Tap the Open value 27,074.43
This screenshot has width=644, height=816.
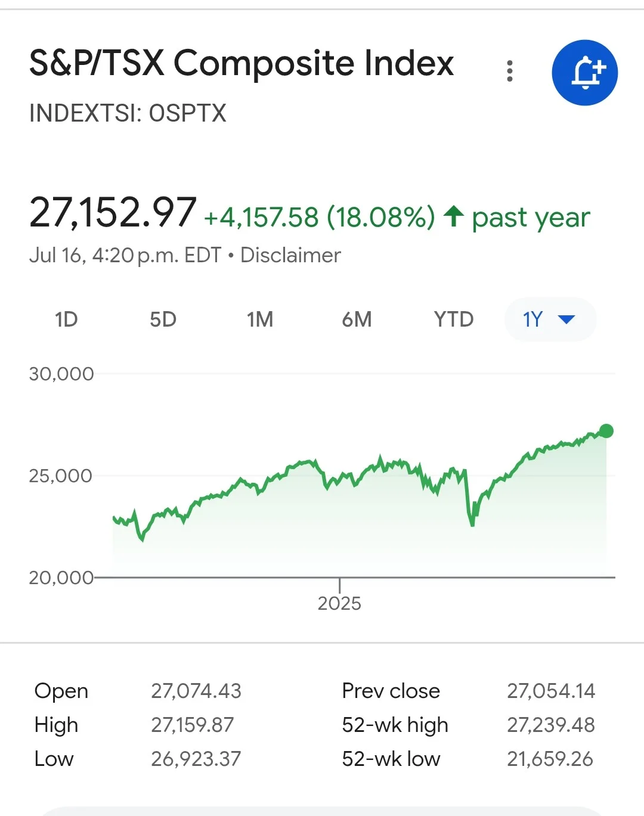tap(196, 691)
